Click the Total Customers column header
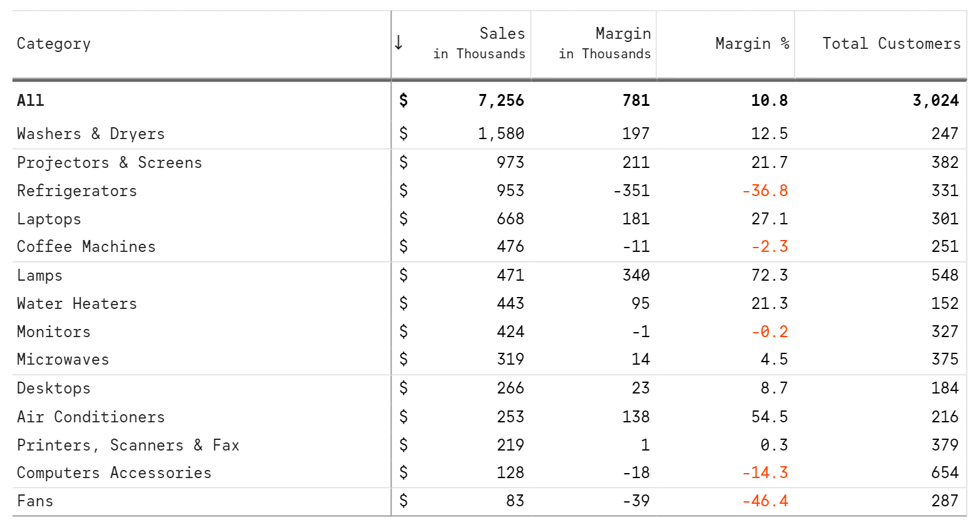980x532 pixels. (x=891, y=44)
